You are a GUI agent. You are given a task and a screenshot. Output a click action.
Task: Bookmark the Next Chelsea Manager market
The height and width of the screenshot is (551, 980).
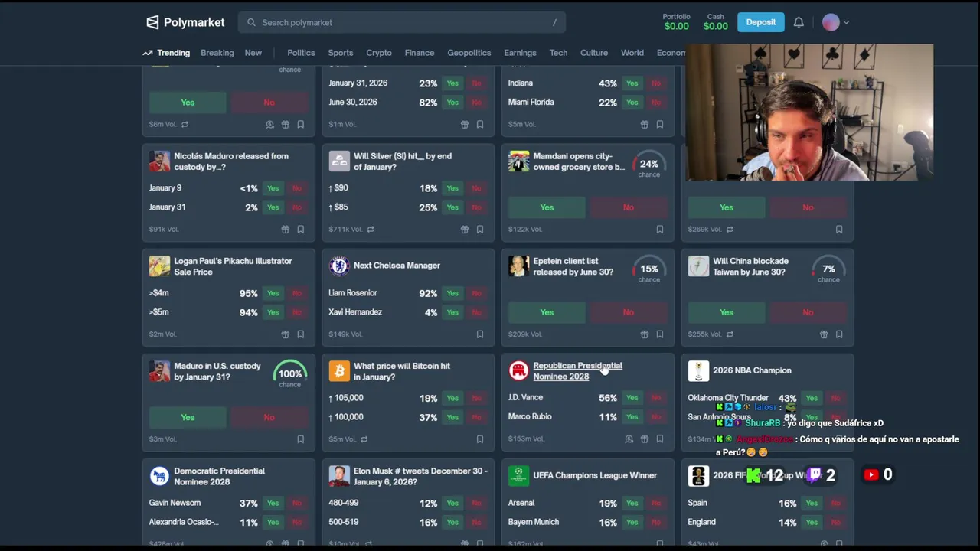pyautogui.click(x=480, y=334)
